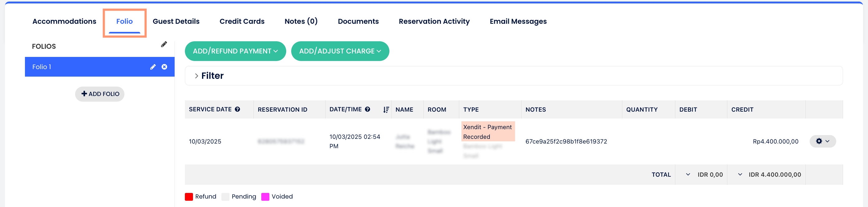Click the magenta Voided legend swatch
This screenshot has height=207, width=868.
click(x=266, y=197)
